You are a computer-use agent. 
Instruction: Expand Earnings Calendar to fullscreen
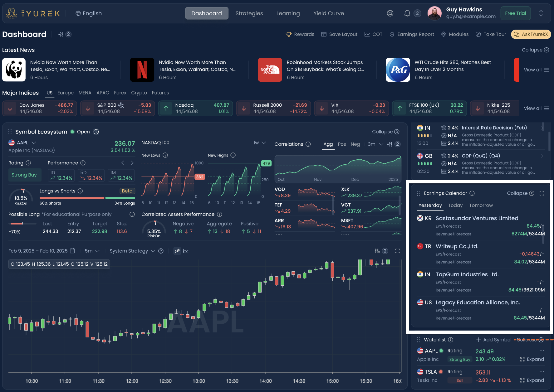tap(542, 193)
